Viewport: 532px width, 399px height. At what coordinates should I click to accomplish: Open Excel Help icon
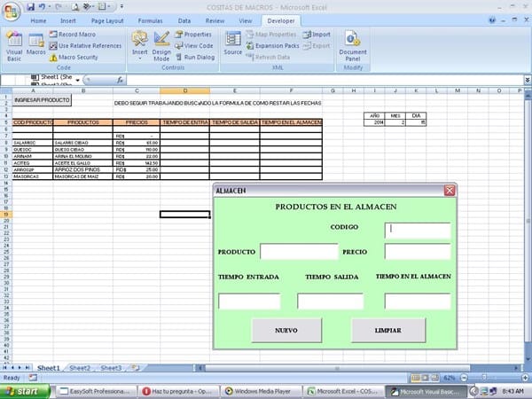tap(492, 20)
